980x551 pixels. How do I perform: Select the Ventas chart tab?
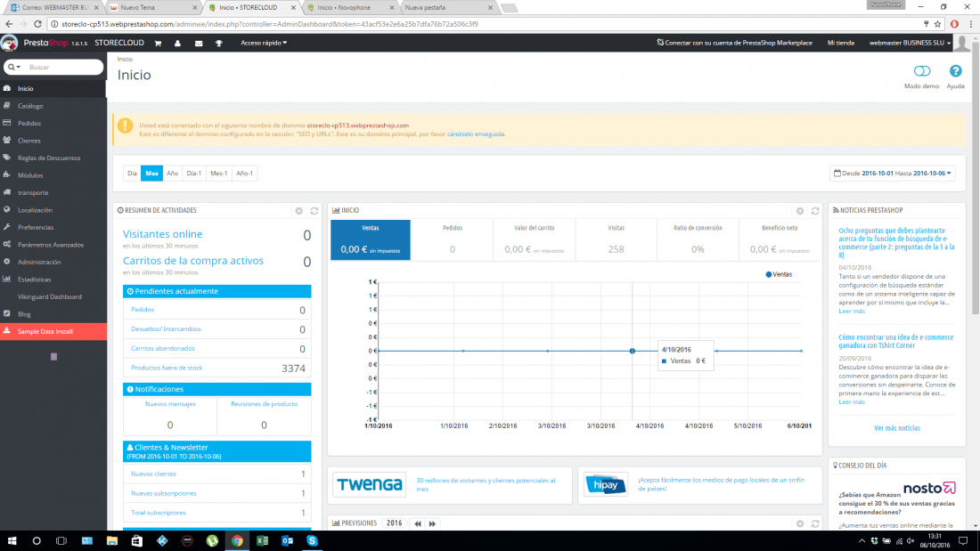(x=371, y=239)
